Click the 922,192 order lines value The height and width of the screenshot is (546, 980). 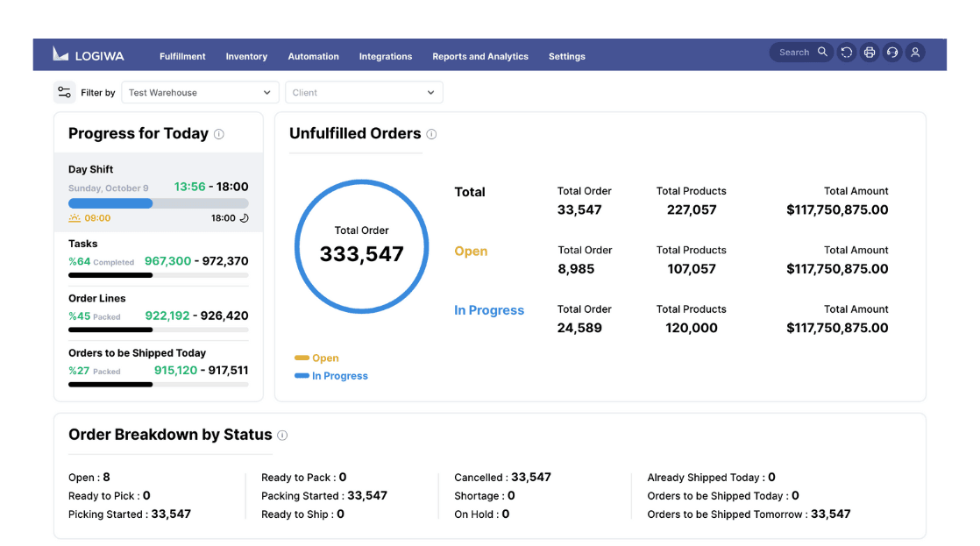tap(167, 316)
